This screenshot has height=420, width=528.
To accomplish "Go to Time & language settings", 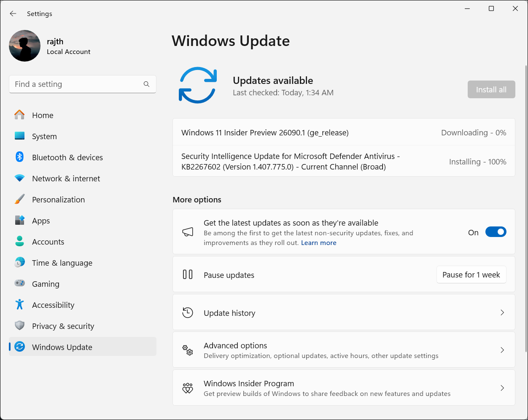I will point(62,263).
